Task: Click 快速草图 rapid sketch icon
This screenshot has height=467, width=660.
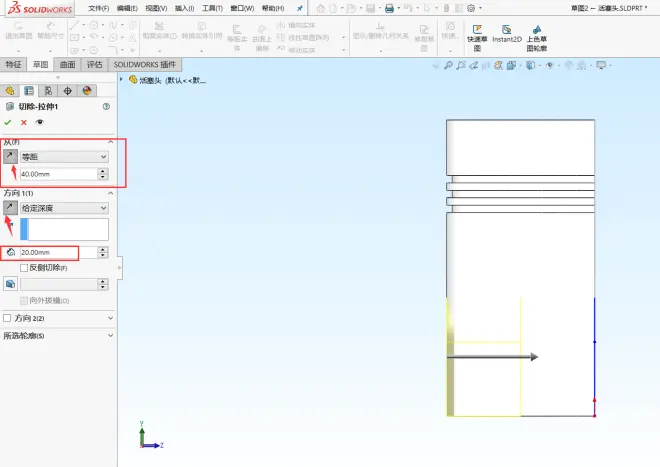Action: [x=477, y=38]
